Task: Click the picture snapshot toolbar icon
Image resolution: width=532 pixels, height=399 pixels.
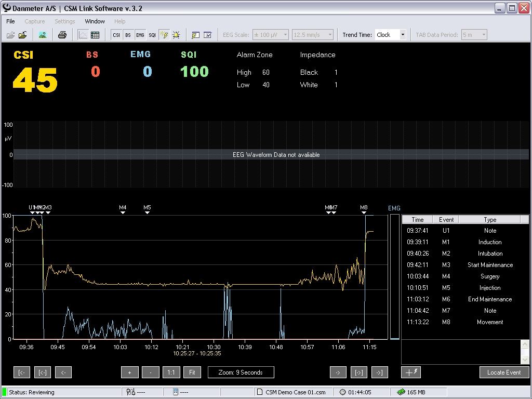Action: click(42, 35)
